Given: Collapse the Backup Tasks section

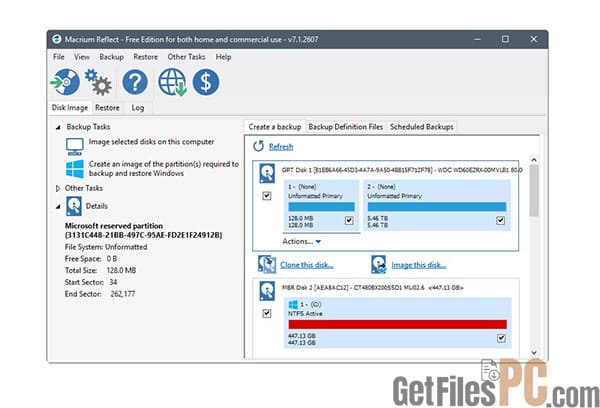Looking at the screenshot, I should click(x=58, y=127).
